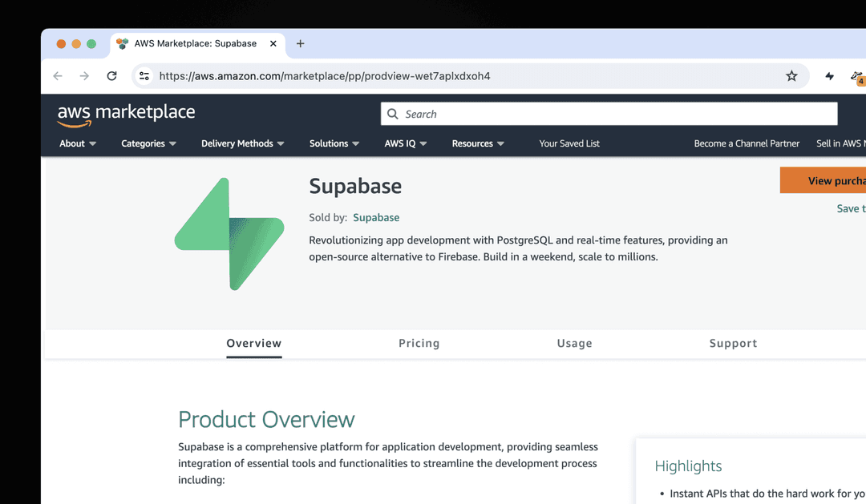Click the extension icon with the orange 4 badge
The width and height of the screenshot is (866, 504).
858,77
